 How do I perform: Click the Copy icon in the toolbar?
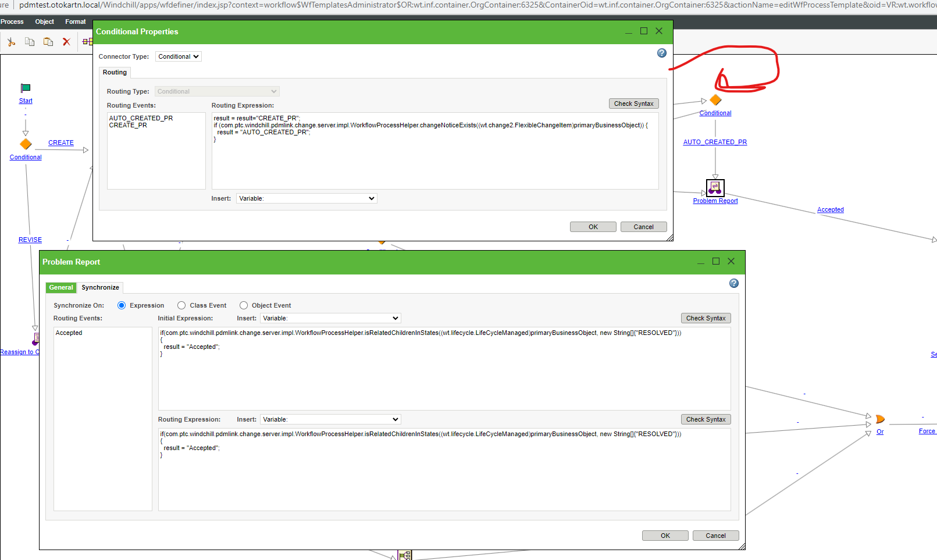click(x=30, y=41)
